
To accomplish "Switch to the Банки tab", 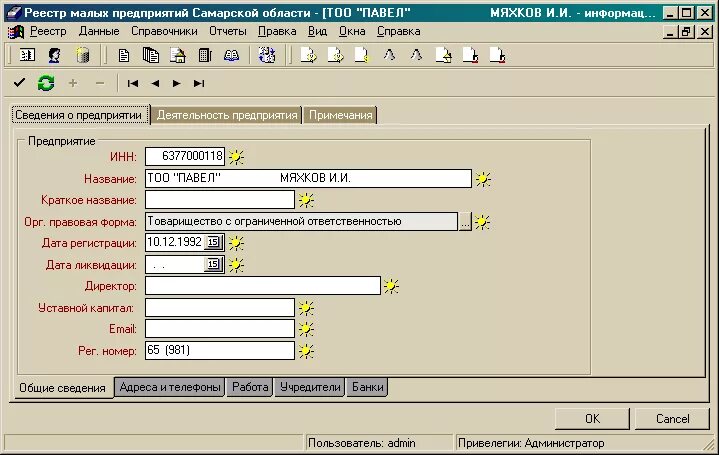I will coord(368,387).
